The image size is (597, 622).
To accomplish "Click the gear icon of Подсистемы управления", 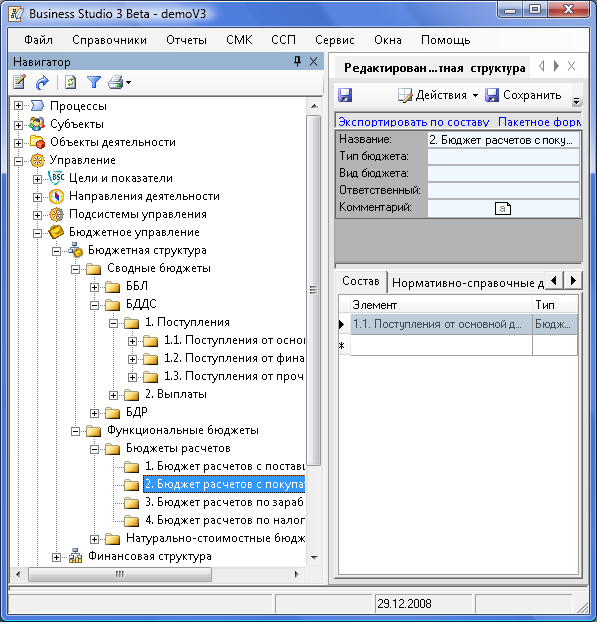I will pos(56,215).
